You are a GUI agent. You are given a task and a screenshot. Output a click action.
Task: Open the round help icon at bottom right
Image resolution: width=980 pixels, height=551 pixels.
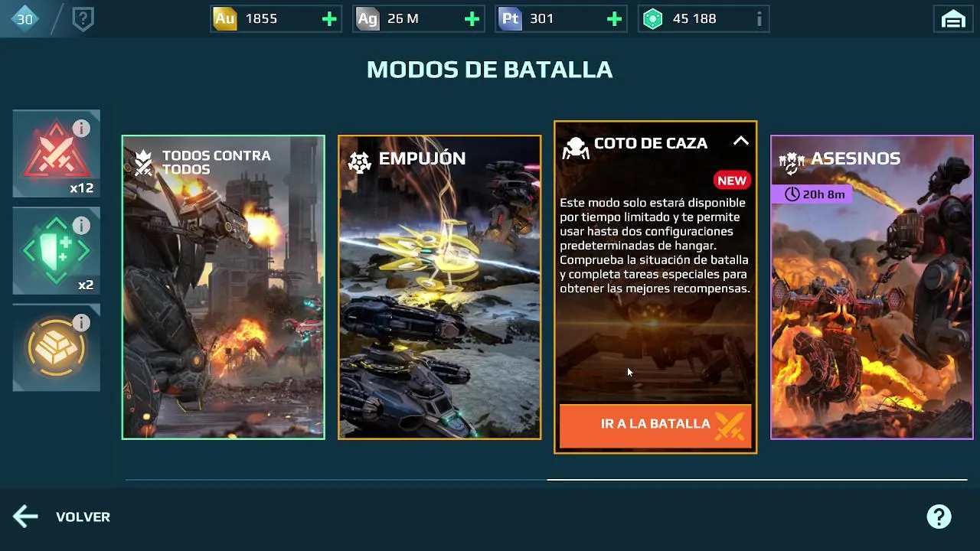939,517
